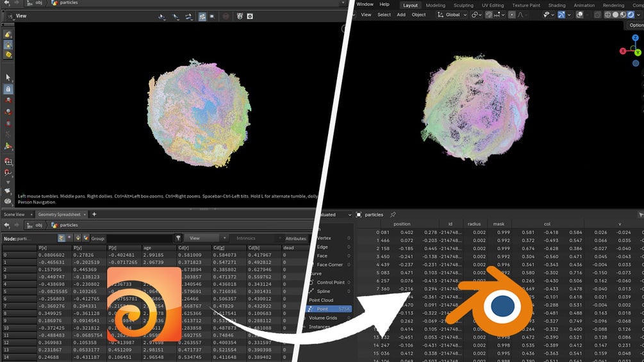Image resolution: width=644 pixels, height=362 pixels.
Task: Open the Global transform orientation dropdown
Action: coord(452,15)
